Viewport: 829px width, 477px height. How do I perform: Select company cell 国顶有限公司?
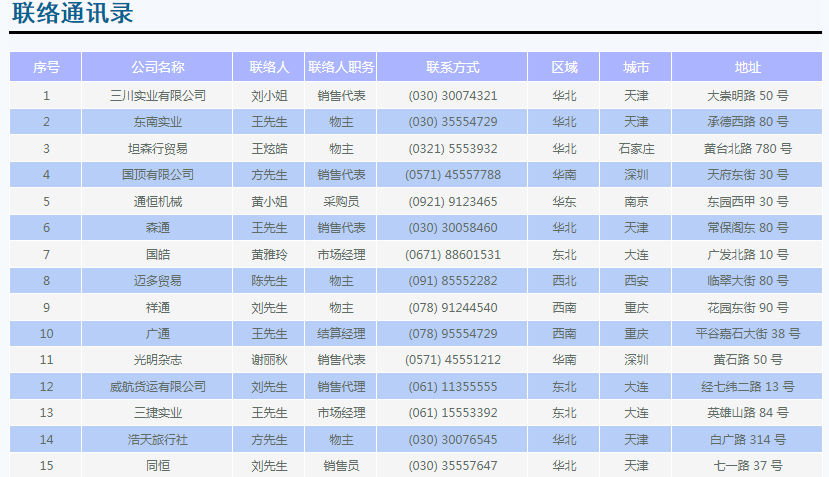(x=157, y=175)
